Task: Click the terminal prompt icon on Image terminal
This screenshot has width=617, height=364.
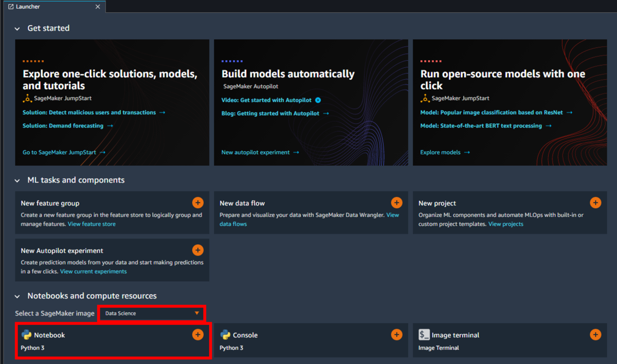Action: pyautogui.click(x=424, y=335)
